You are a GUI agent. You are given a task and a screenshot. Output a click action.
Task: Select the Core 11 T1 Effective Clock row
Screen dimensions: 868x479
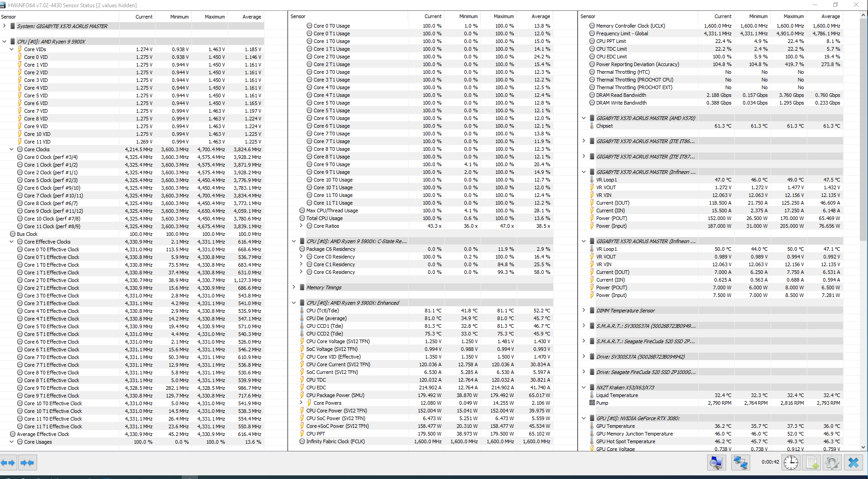[x=132, y=426]
